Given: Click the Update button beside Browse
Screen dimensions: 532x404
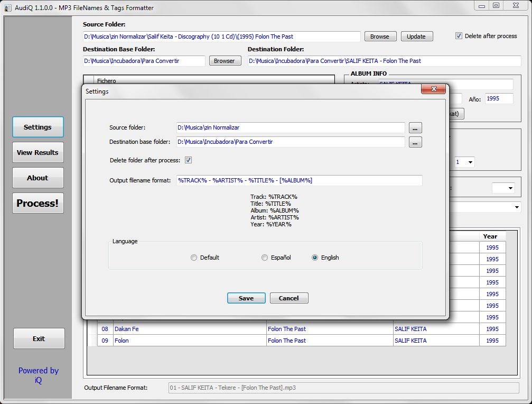Looking at the screenshot, I should click(416, 36).
